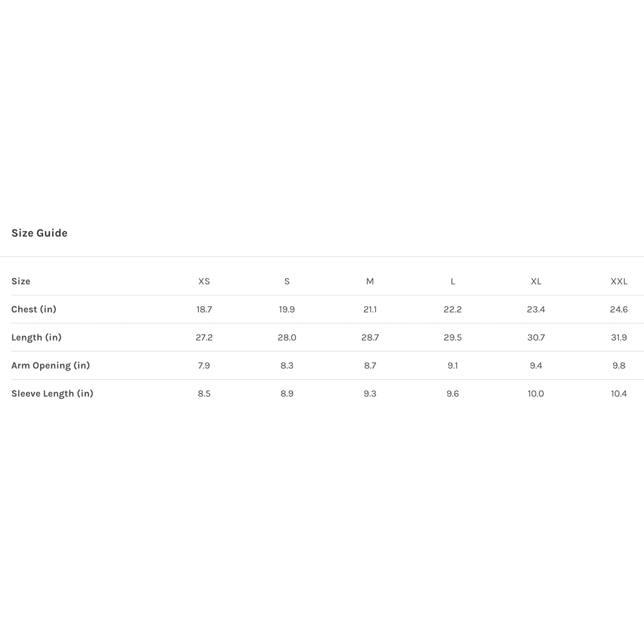This screenshot has height=644, width=644.
Task: Select the S size column header
Action: point(287,281)
